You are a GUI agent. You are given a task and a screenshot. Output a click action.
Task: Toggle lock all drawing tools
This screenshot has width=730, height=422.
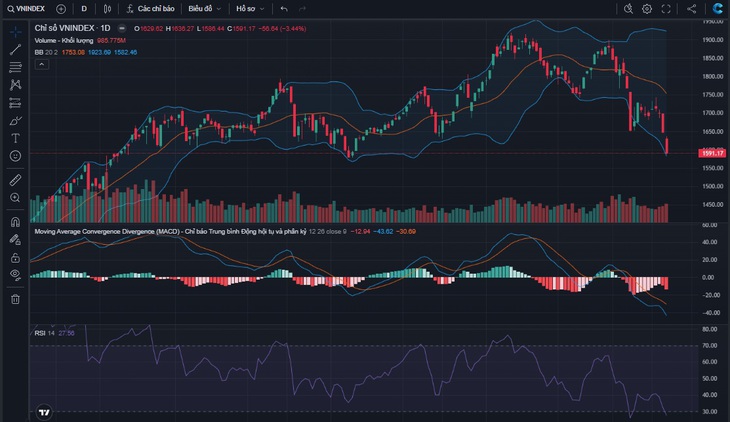(x=15, y=258)
